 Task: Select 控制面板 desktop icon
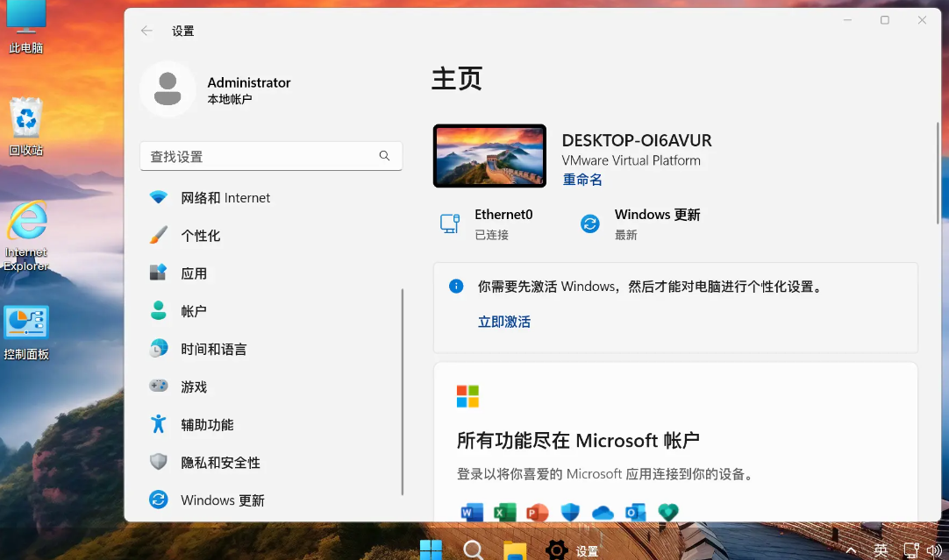tap(26, 334)
